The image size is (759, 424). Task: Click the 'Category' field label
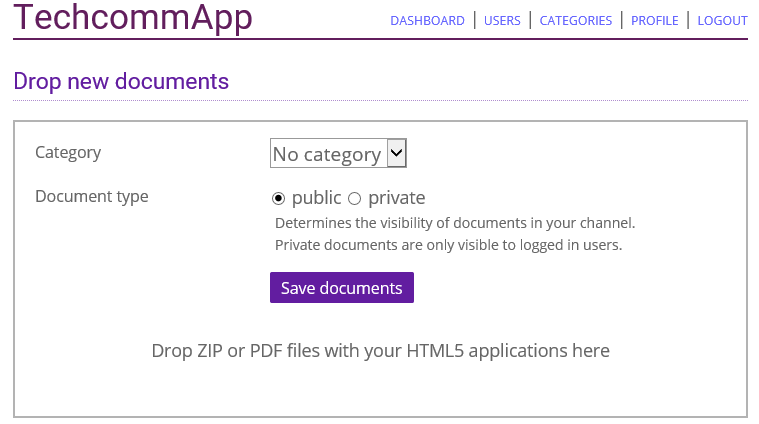(x=68, y=153)
